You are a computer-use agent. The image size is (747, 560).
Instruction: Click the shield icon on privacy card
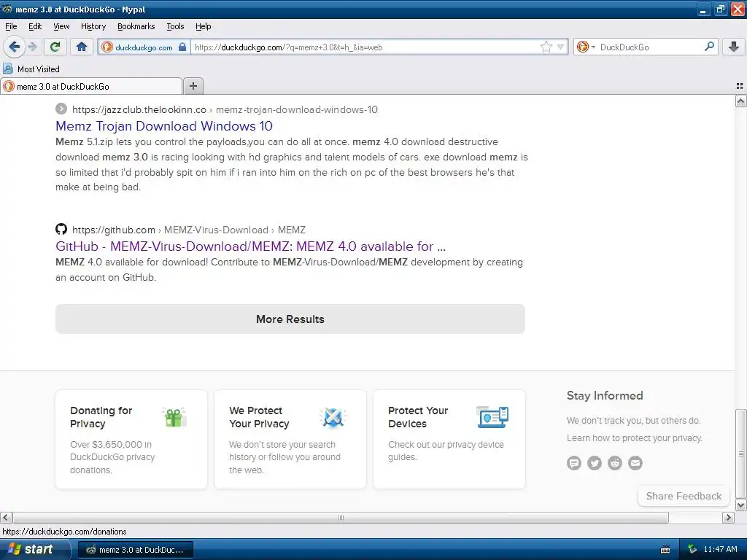(x=333, y=418)
